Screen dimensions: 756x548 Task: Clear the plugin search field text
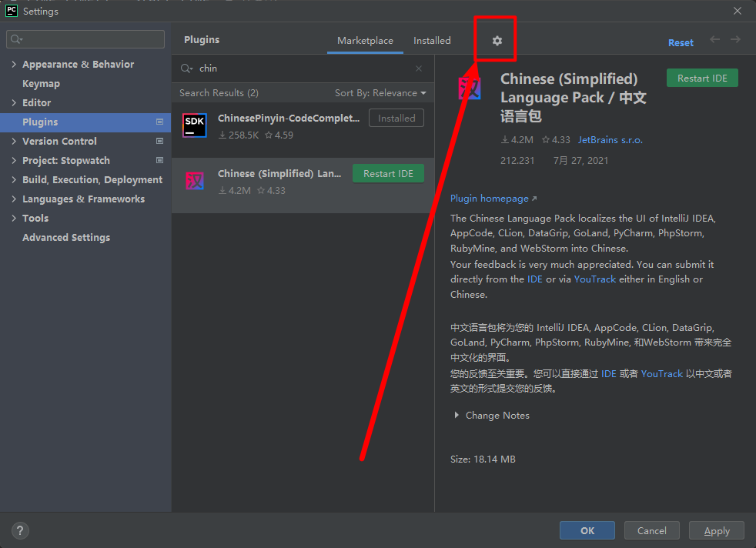(x=419, y=68)
